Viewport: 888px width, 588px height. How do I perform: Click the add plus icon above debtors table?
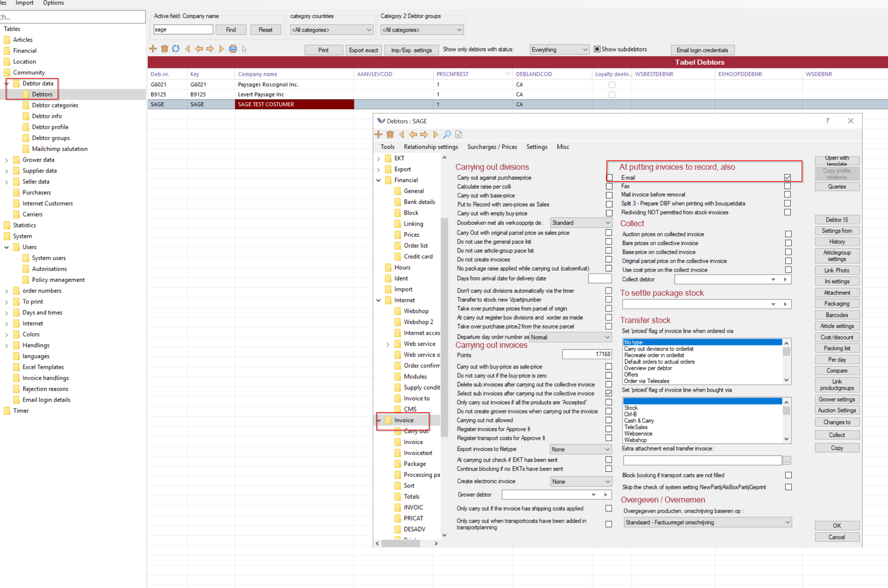(x=153, y=49)
